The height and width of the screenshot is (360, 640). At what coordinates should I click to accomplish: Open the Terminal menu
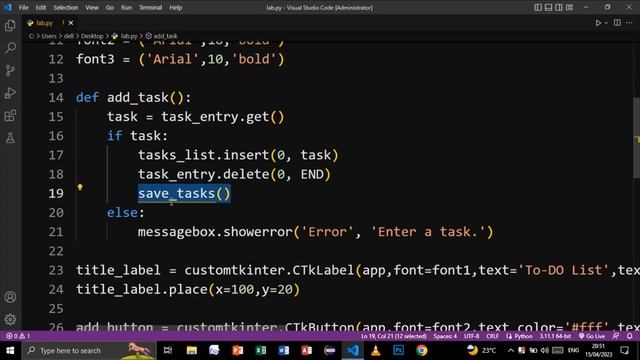(150, 7)
